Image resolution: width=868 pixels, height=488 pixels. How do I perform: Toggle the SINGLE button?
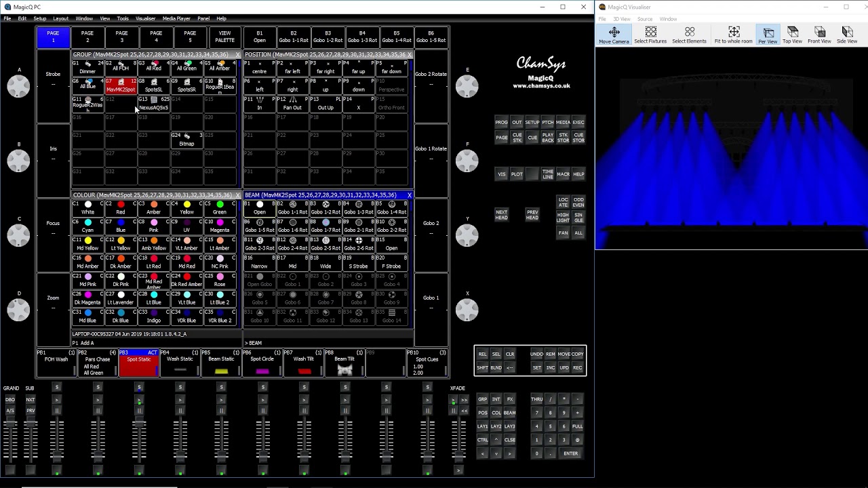point(578,218)
